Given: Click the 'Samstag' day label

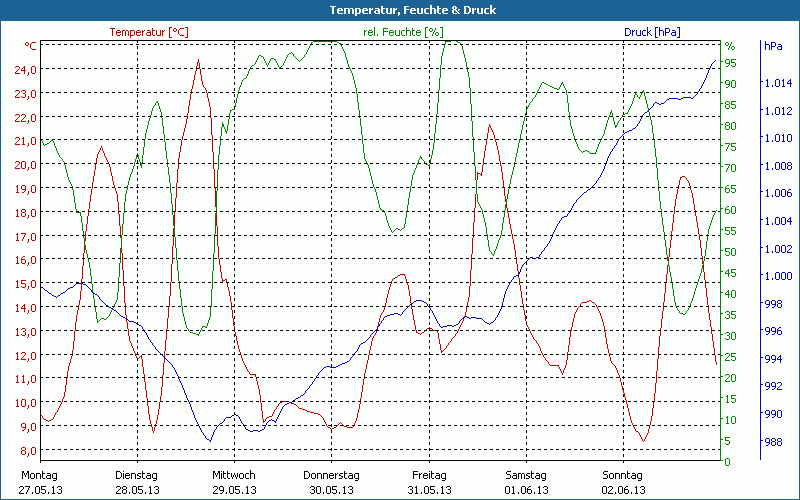Looking at the screenshot, I should click(x=526, y=475).
